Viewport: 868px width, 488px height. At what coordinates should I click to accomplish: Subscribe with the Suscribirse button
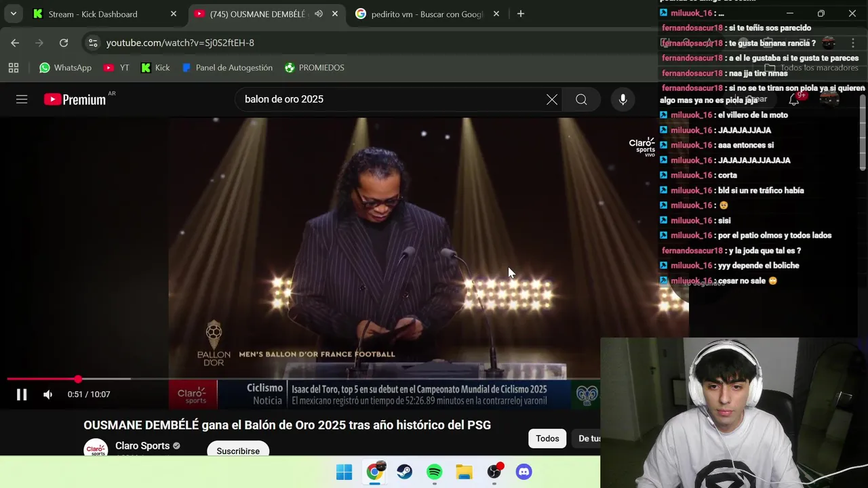(x=238, y=450)
